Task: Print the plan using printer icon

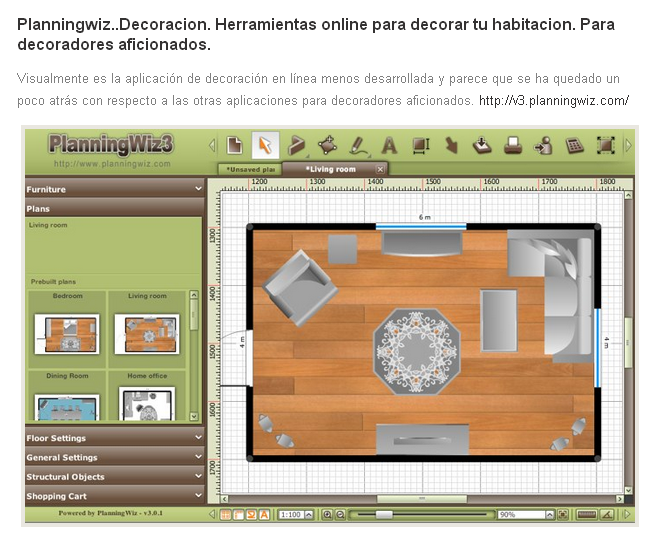Action: (x=513, y=145)
